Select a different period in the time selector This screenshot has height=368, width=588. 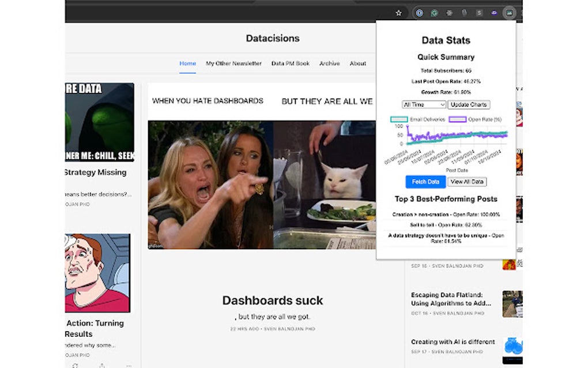423,104
